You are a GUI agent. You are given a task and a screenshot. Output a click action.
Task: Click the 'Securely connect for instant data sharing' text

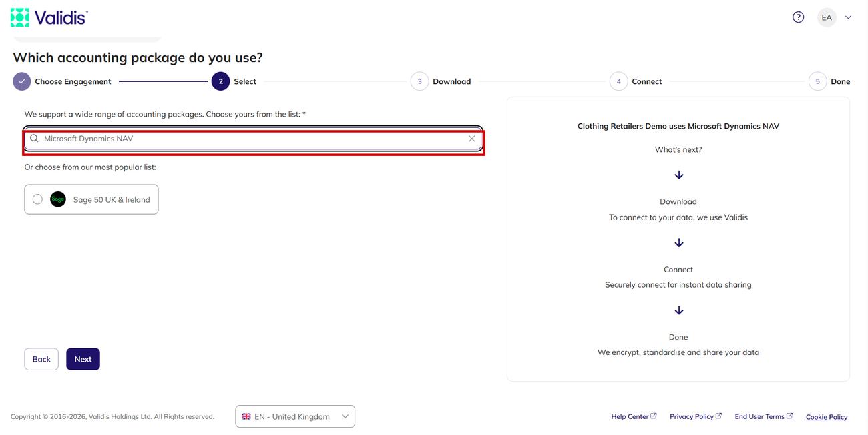pos(678,285)
